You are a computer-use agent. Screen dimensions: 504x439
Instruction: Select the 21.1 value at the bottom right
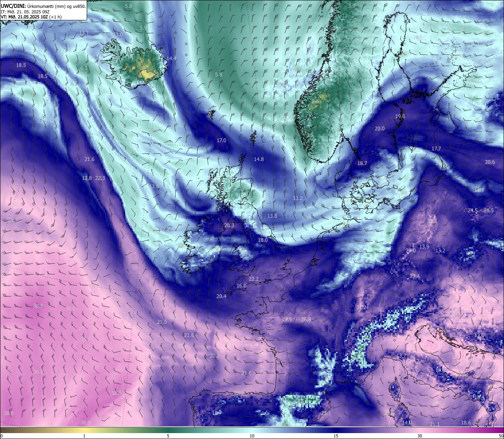(435, 424)
